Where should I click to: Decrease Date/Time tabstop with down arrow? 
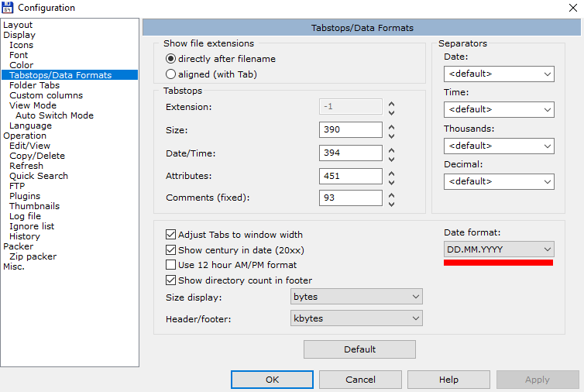(x=391, y=159)
